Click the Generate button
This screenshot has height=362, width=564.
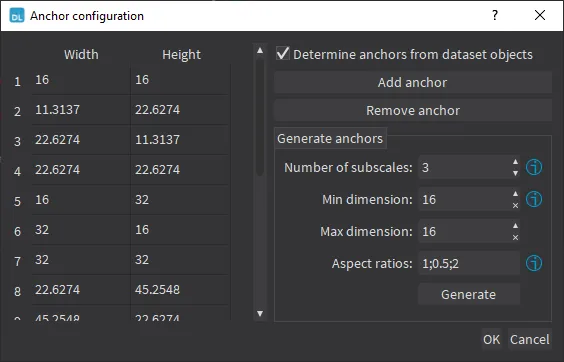[x=469, y=294]
